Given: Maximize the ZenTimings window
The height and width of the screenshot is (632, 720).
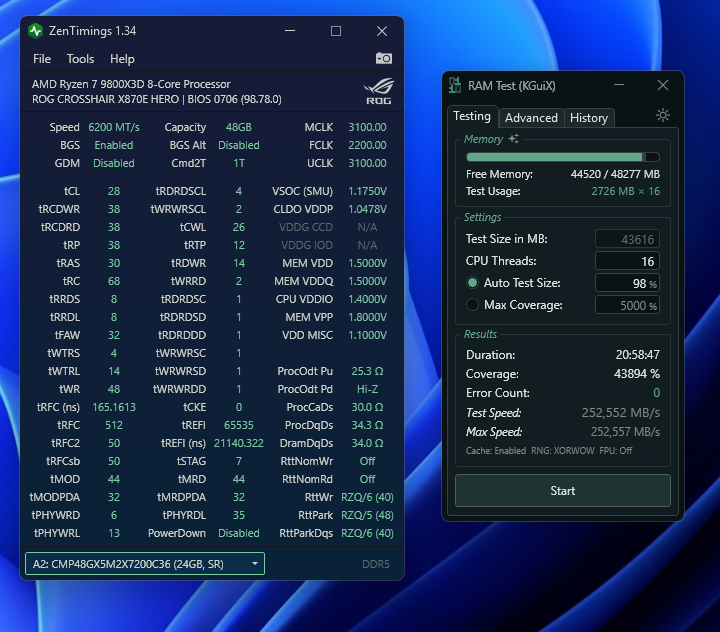Looking at the screenshot, I should [x=336, y=31].
